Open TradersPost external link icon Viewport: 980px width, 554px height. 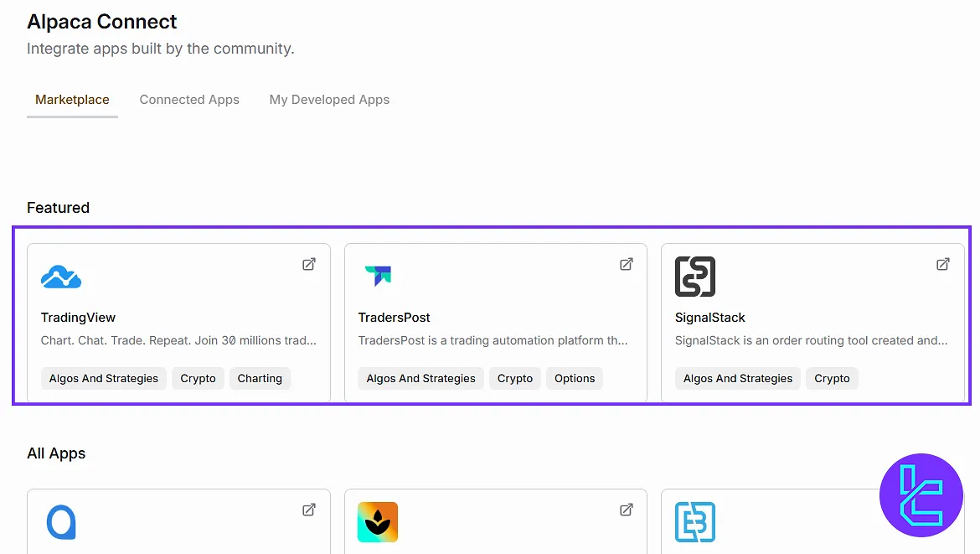point(626,264)
